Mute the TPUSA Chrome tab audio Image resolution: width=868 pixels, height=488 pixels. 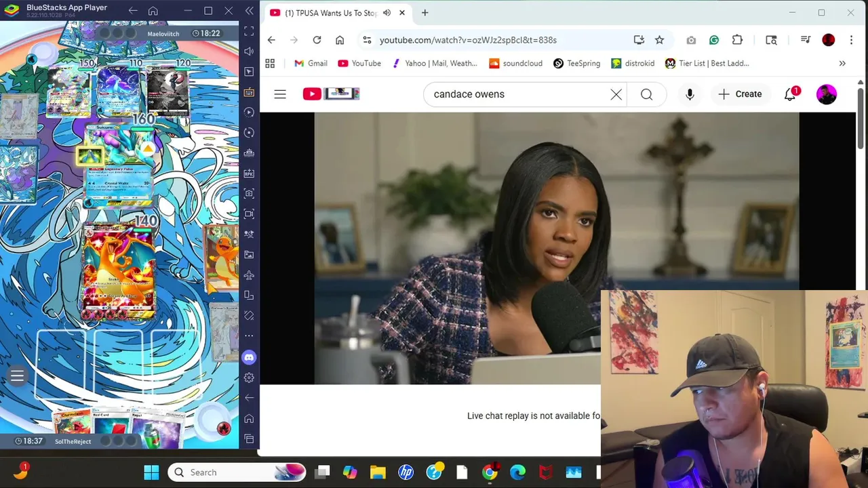point(387,13)
